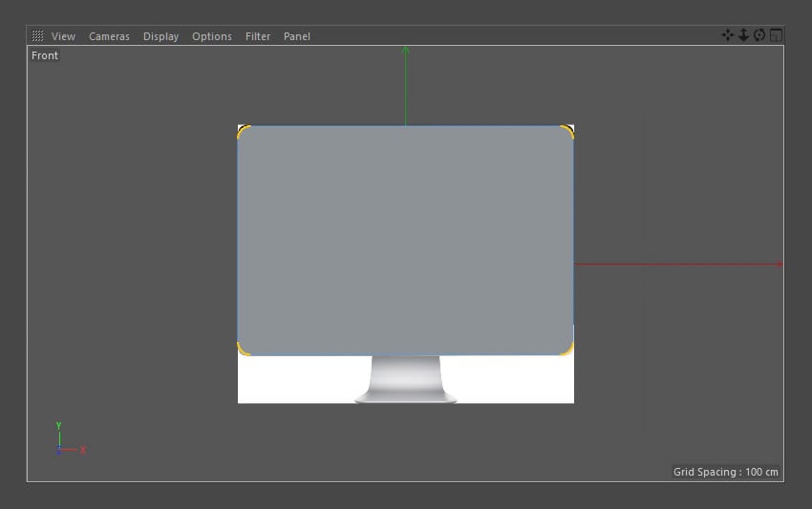The height and width of the screenshot is (509, 812).
Task: Click the red X axis arrow handle
Action: point(780,265)
